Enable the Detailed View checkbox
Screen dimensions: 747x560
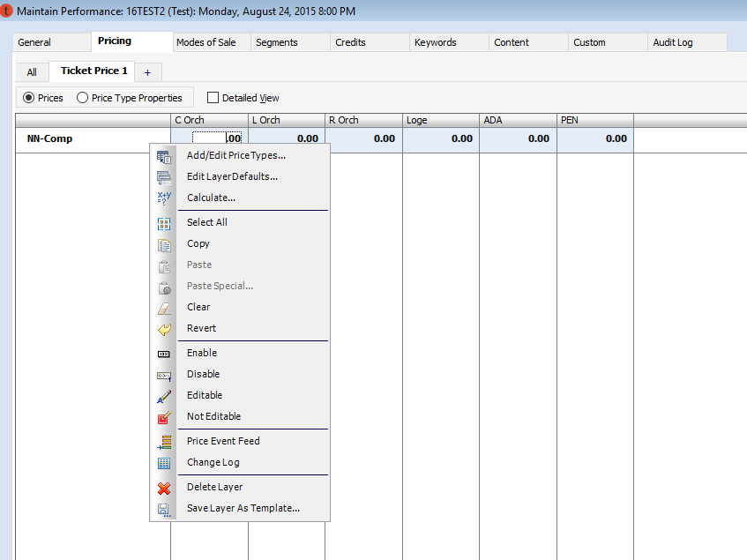pos(213,98)
